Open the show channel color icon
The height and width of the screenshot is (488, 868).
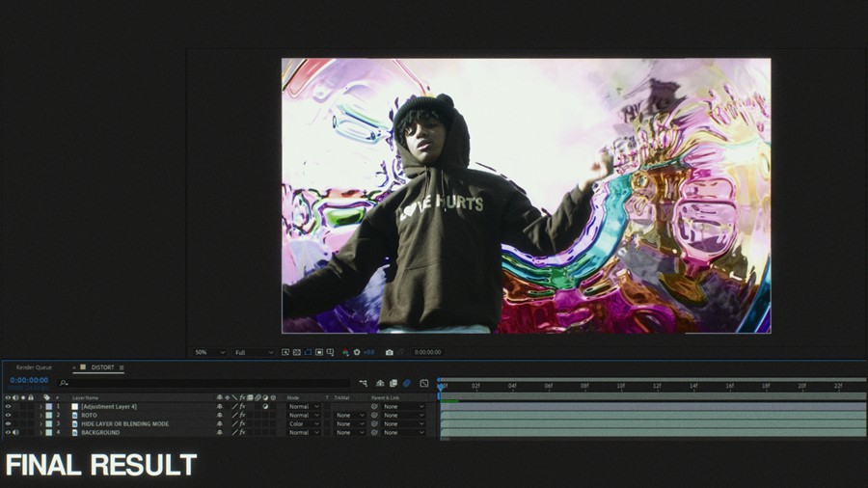345,352
